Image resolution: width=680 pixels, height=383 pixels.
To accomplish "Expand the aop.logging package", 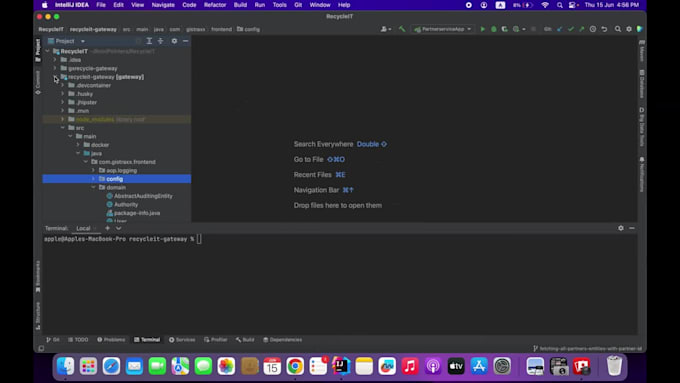I will [x=93, y=170].
